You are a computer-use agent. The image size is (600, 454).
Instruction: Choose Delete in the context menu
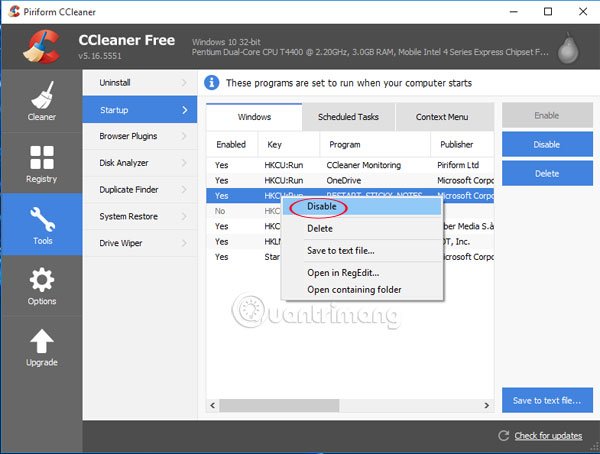[x=362, y=229]
